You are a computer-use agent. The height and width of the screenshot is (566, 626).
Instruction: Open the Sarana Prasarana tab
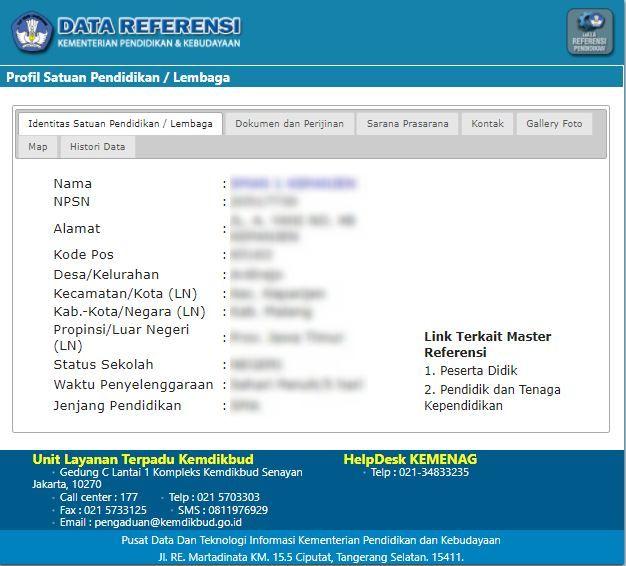[x=407, y=124]
